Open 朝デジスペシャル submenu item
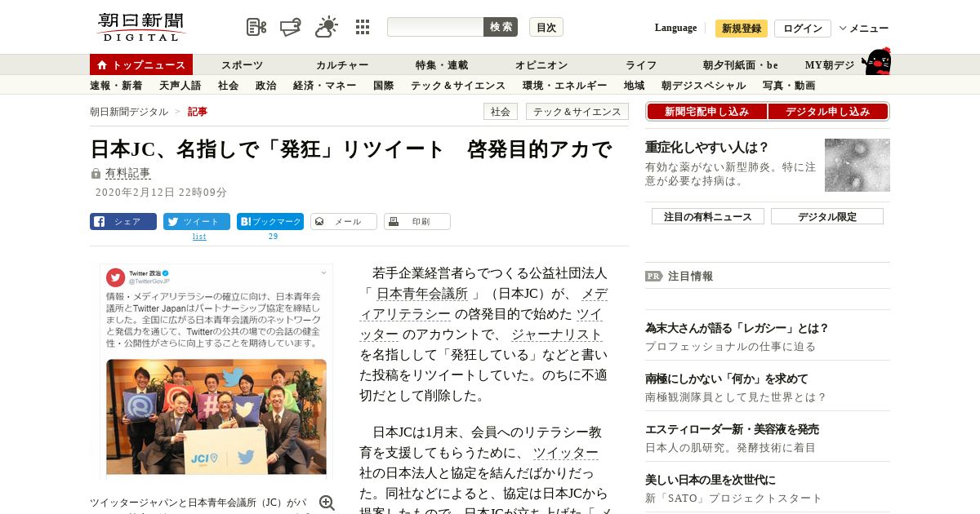Image resolution: width=980 pixels, height=514 pixels. [703, 85]
